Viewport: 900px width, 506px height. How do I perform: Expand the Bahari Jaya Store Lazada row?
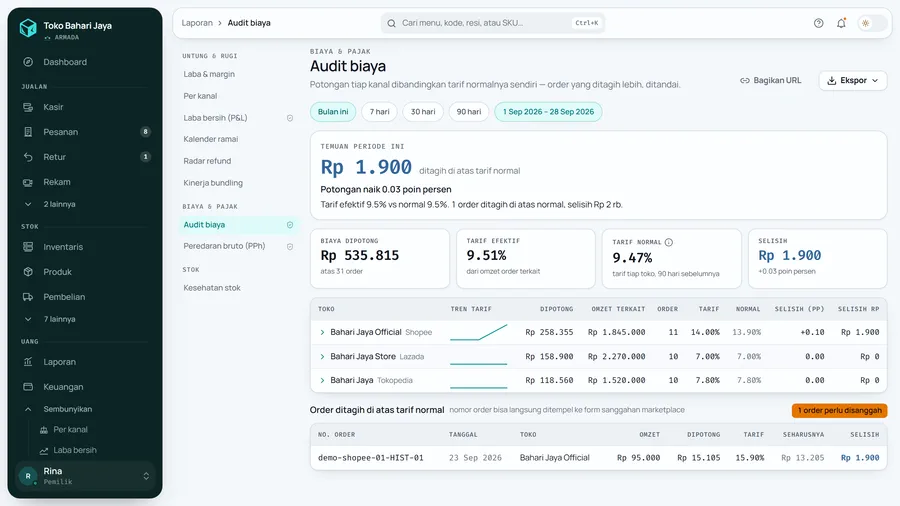click(x=322, y=357)
